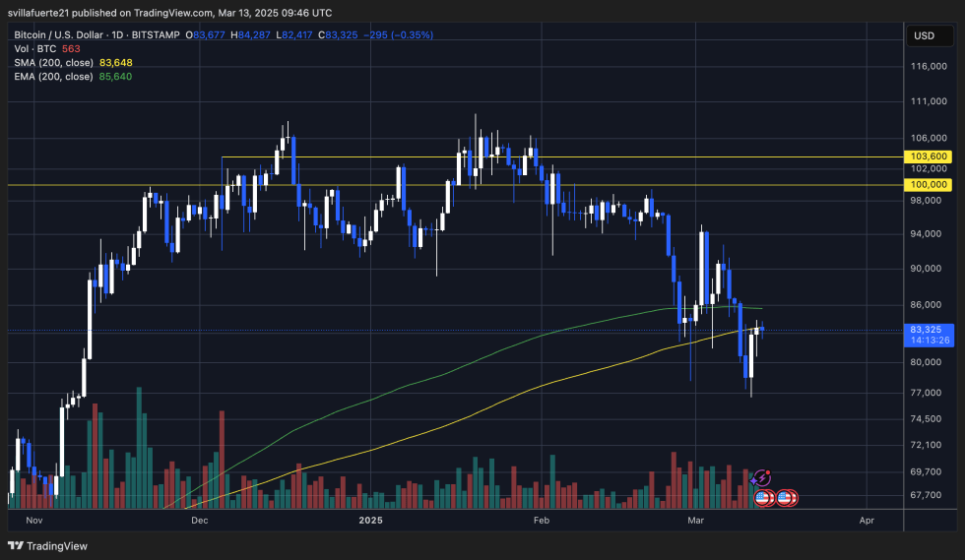Viewport: 965px width, 560px height.
Task: Click the SMA value 83,648 in yellow
Action: [116, 62]
